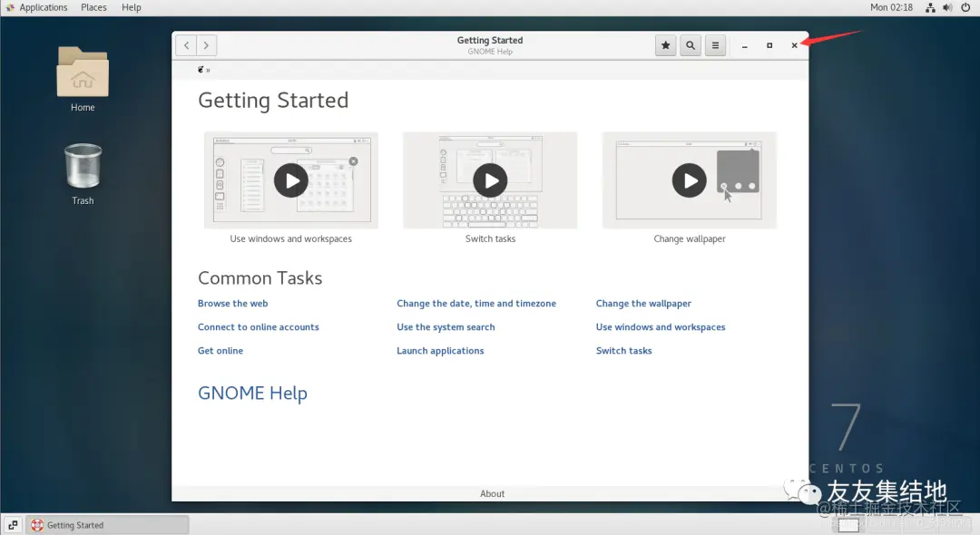
Task: Click the Use windows and workspaces caption text
Action: click(290, 239)
